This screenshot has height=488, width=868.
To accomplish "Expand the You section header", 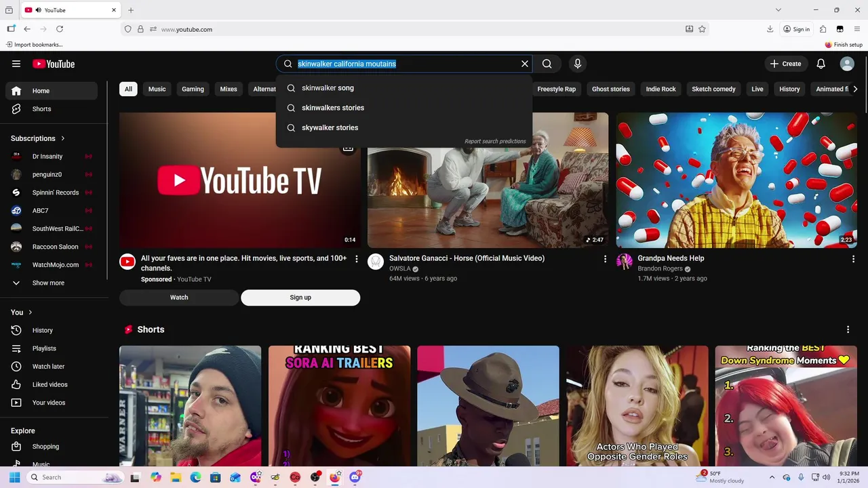I will pos(22,312).
